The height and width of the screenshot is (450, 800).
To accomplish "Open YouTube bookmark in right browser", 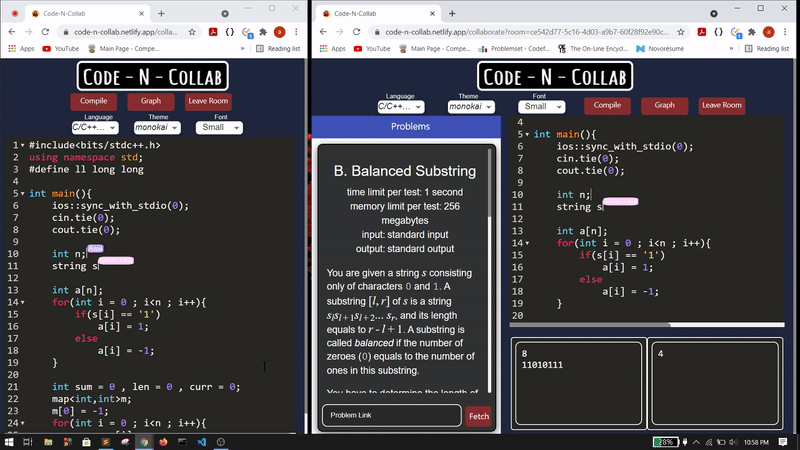I will point(371,48).
